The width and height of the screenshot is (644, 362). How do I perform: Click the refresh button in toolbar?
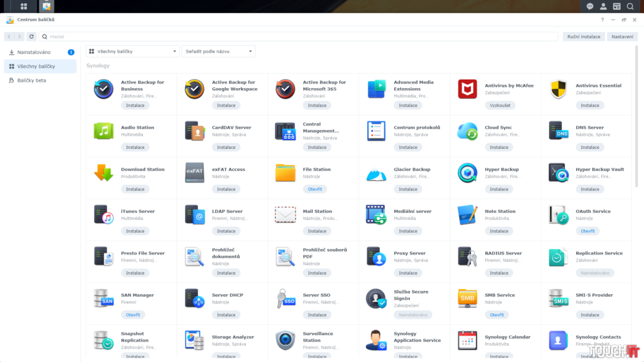coord(31,36)
